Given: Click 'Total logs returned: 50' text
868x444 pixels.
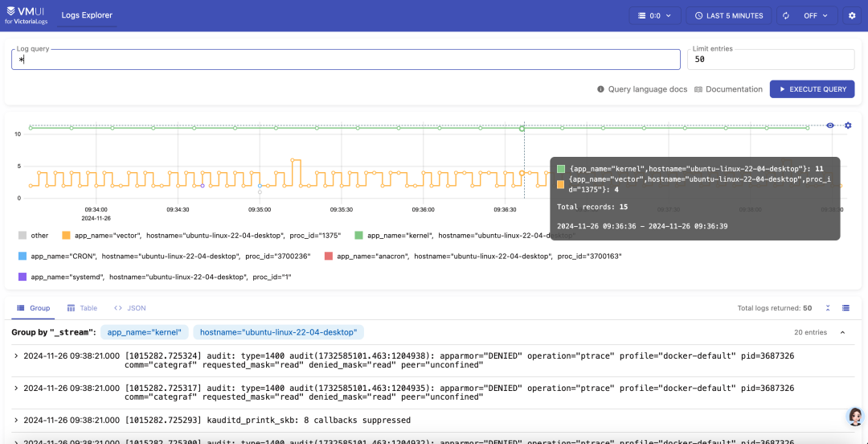Looking at the screenshot, I should pos(775,308).
